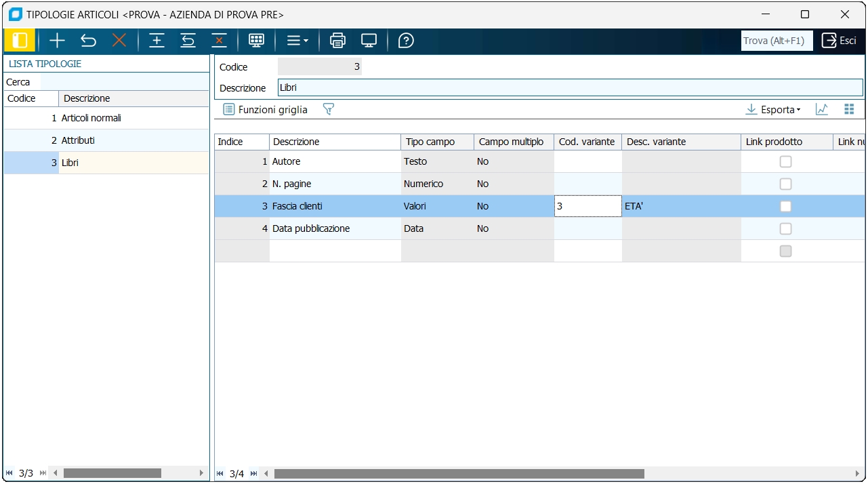Open the Esporta dropdown
The height and width of the screenshot is (484, 868).
click(773, 109)
